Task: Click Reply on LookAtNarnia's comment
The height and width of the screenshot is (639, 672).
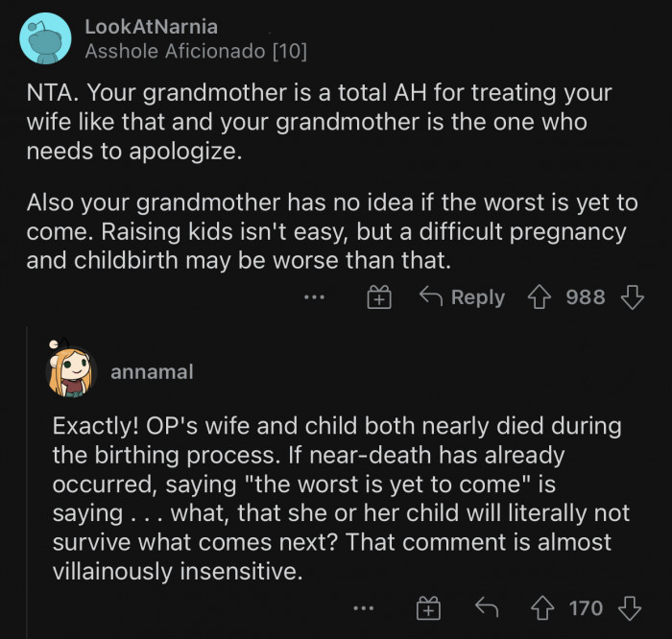Action: 463,297
